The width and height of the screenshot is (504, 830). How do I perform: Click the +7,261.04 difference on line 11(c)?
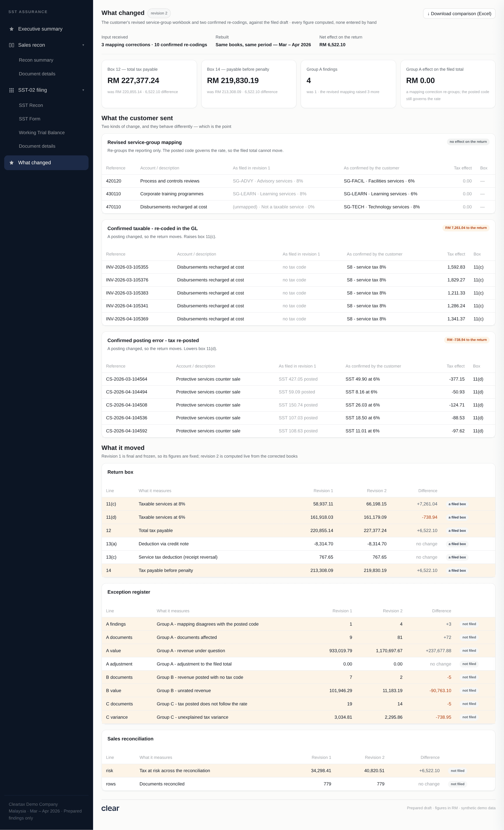[427, 504]
